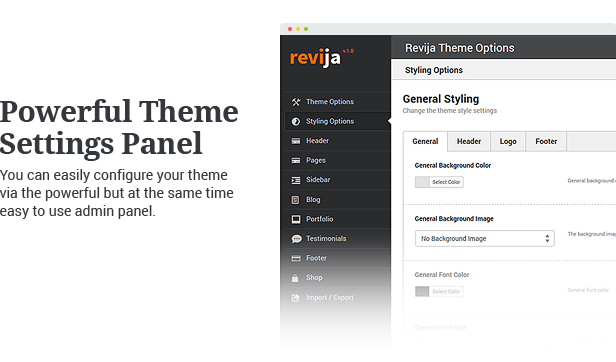Click the General Background Color swatch
Screen dimensions: 616x362
pyautogui.click(x=422, y=182)
